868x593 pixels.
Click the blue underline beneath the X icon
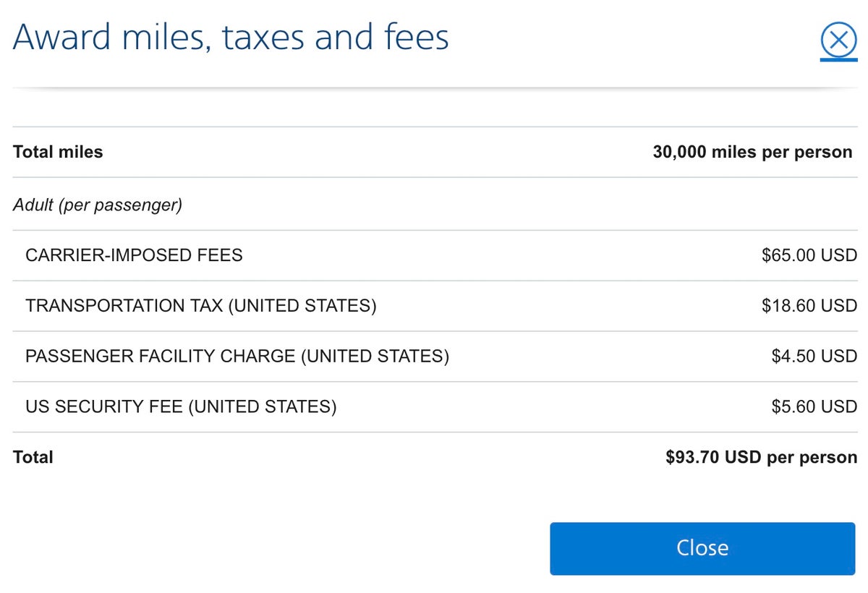coord(838,59)
